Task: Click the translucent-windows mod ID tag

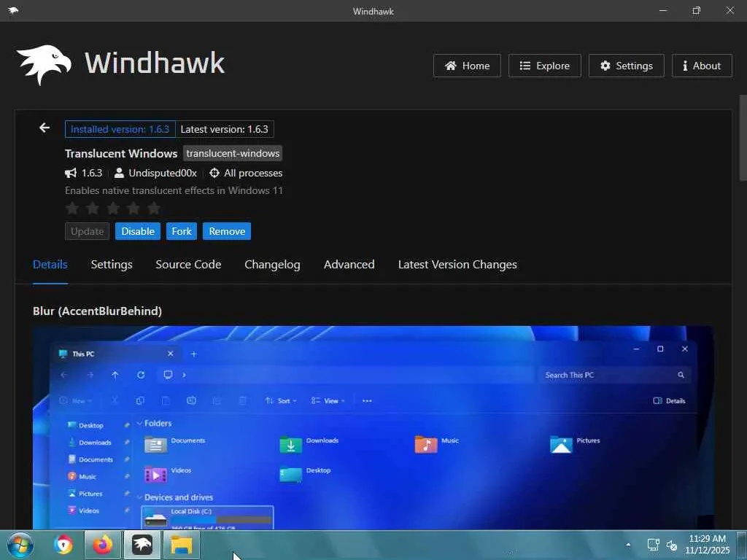Action: coord(233,153)
